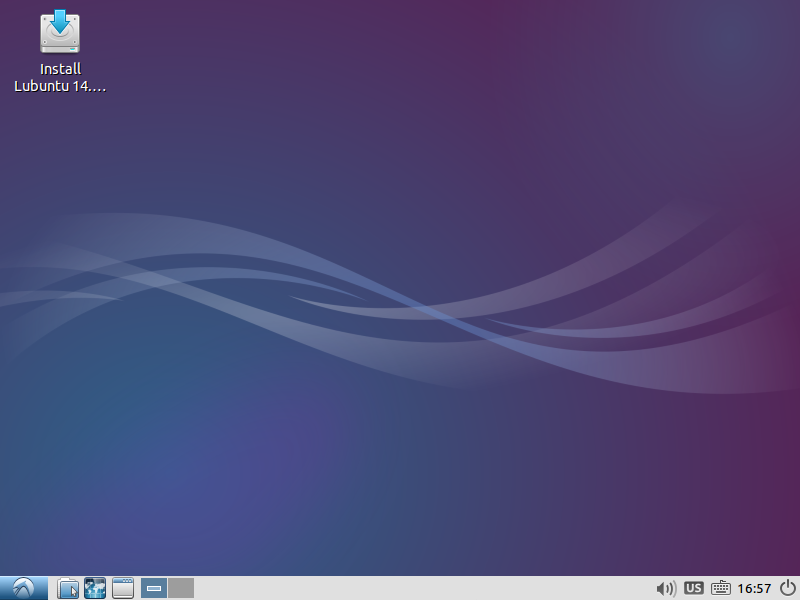Expand the shutdown options from the power button

coord(787,588)
